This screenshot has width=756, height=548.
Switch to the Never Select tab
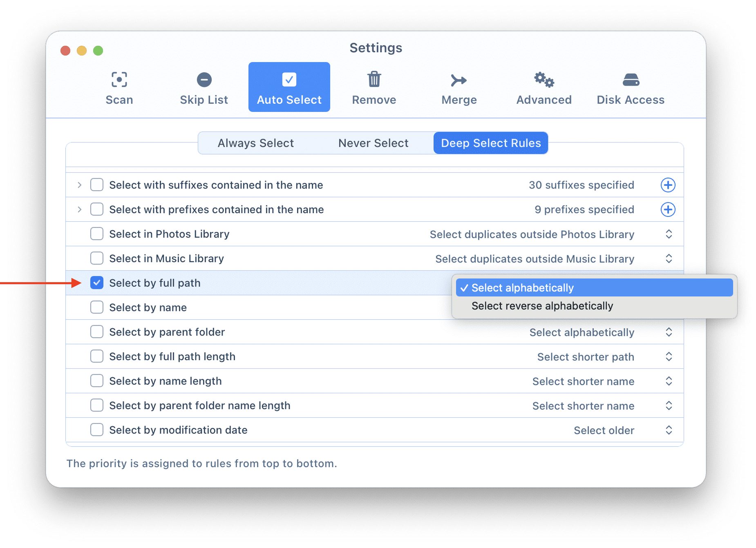coord(373,143)
